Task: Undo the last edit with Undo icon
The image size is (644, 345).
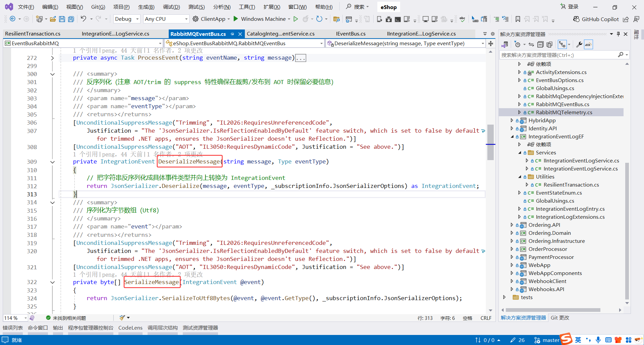Action: pyautogui.click(x=84, y=19)
